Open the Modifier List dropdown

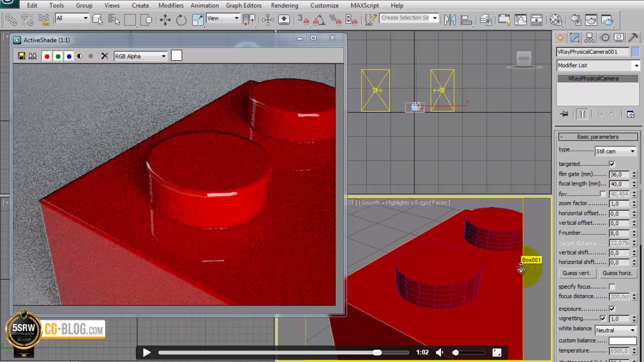[598, 66]
